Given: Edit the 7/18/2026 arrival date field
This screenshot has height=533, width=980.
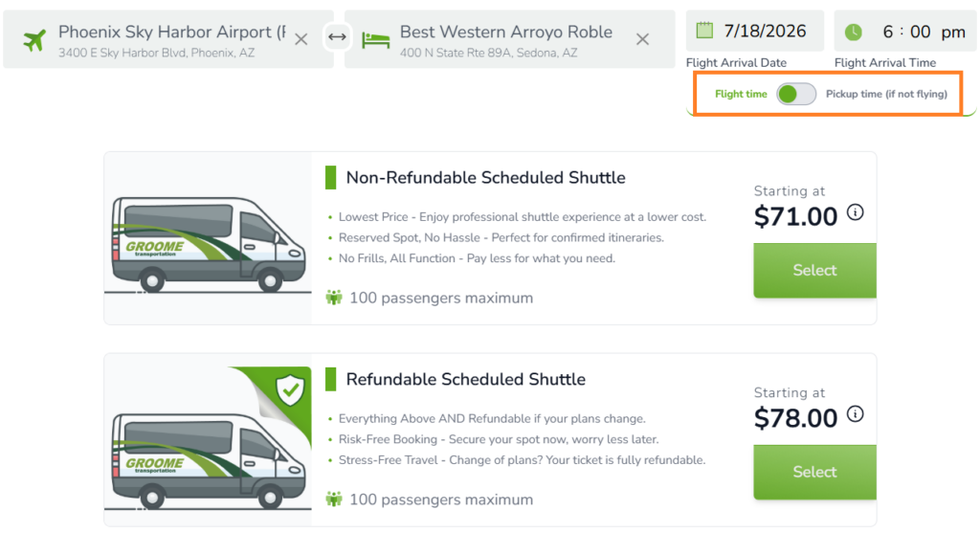Looking at the screenshot, I should point(755,31).
